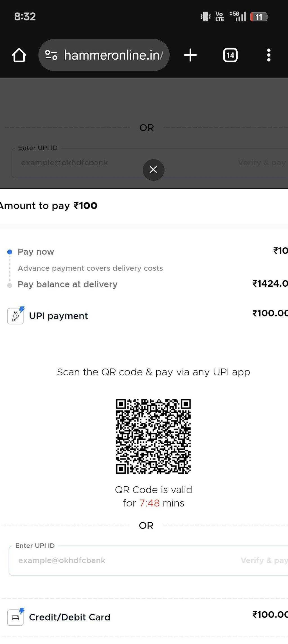This screenshot has width=288, height=644.
Task: Click the Amount to pay ₹100 header
Action: 49,206
